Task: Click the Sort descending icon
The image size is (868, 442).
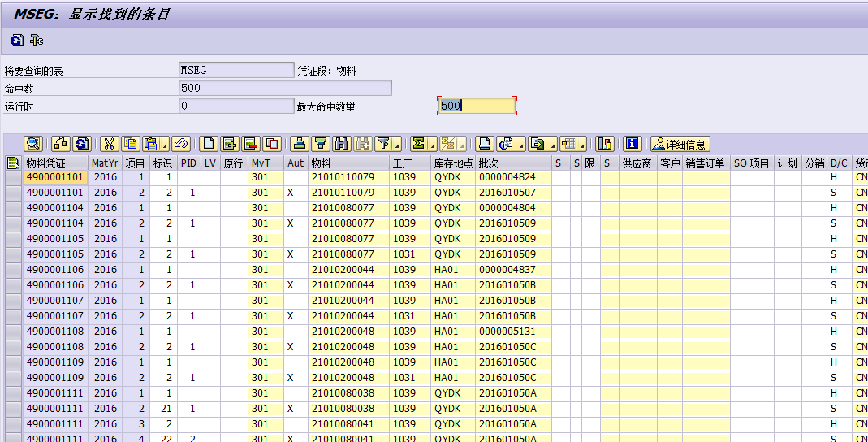Action: click(x=321, y=144)
